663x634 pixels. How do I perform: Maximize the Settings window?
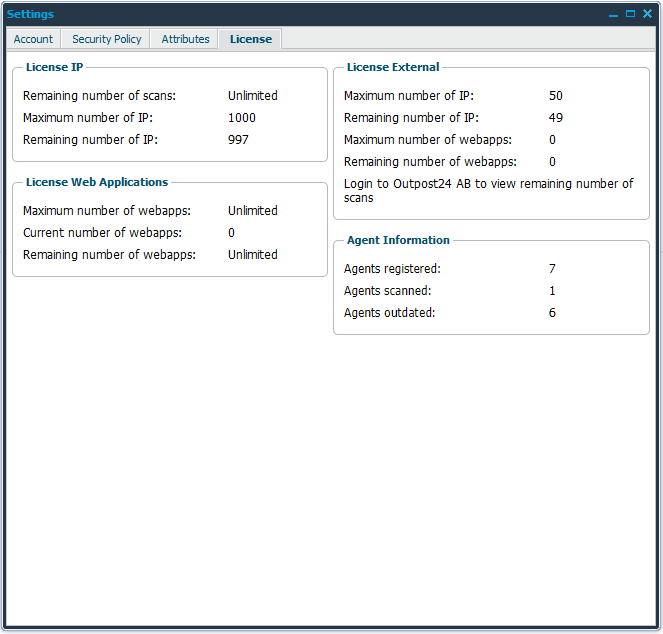[630, 14]
